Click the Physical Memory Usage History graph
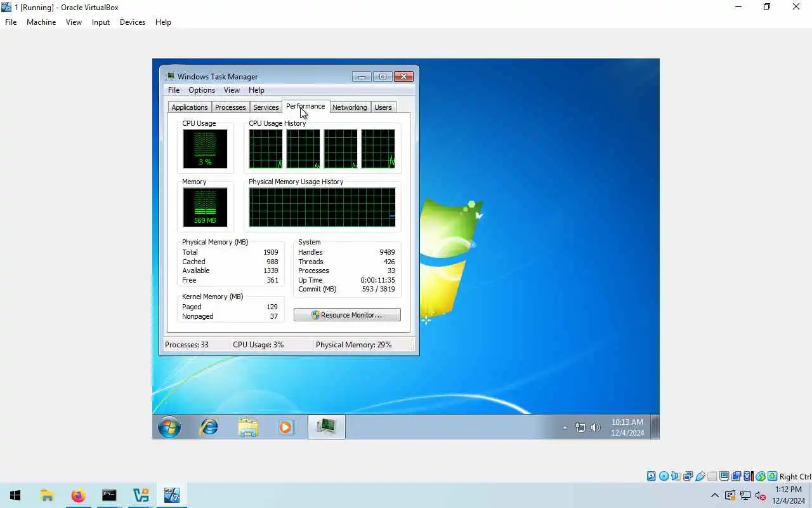The image size is (812, 508). 322,207
